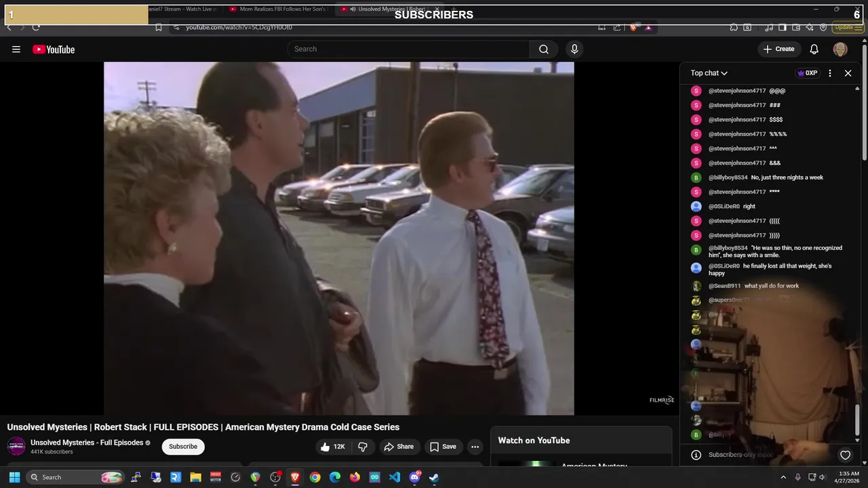Open the Brave main menu icon
Viewport: 868px width, 488px height.
[859, 27]
